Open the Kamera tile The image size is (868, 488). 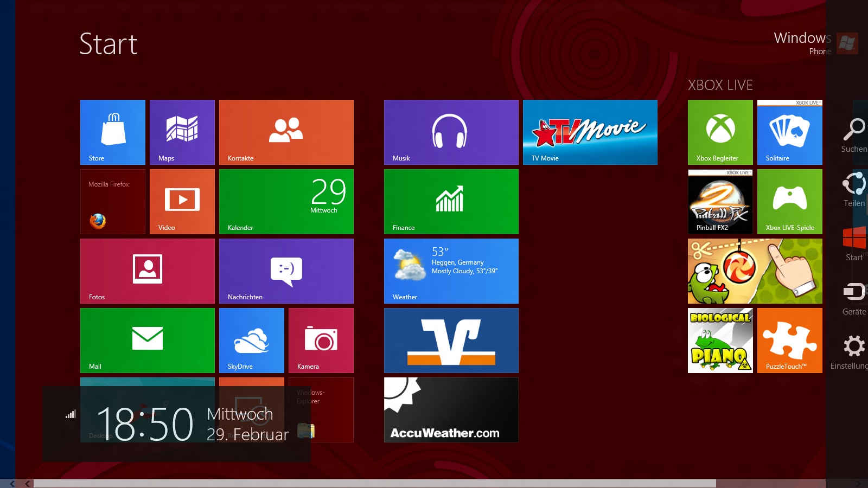coord(321,341)
